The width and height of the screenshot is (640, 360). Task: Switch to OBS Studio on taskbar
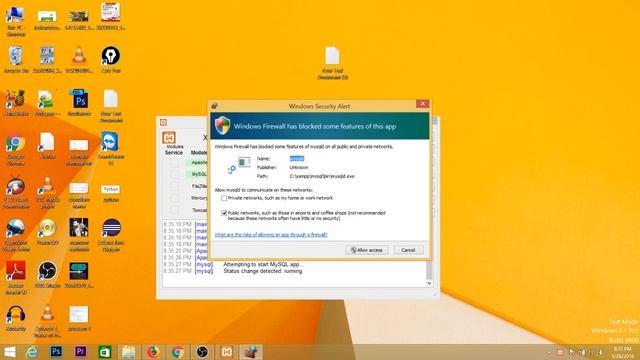202,352
